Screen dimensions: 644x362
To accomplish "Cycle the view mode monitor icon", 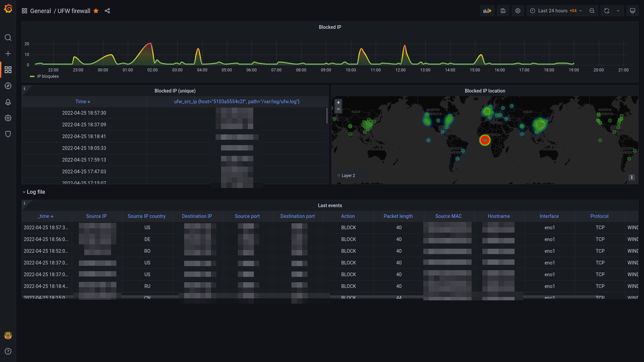I will (x=632, y=11).
